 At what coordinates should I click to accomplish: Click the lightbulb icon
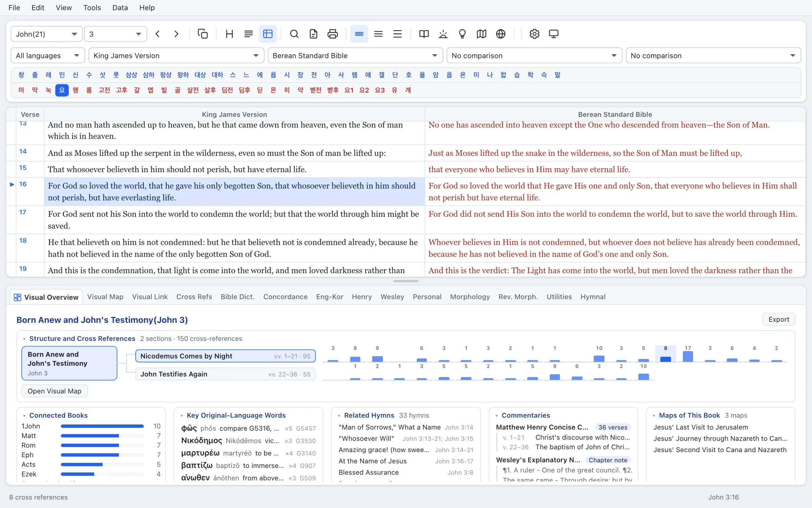[x=462, y=34]
